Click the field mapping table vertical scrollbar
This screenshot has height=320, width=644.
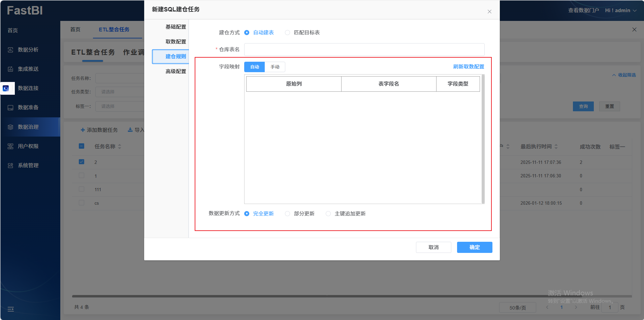(483, 139)
